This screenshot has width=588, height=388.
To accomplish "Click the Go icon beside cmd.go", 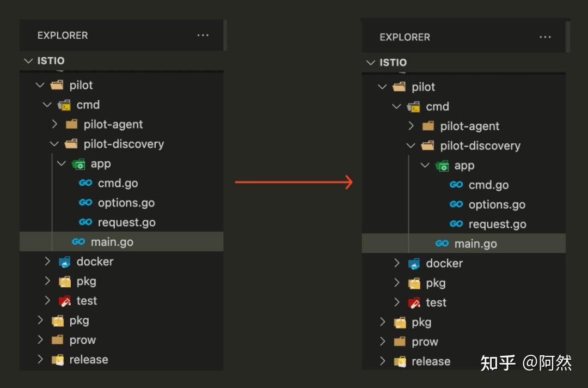I will click(86, 183).
